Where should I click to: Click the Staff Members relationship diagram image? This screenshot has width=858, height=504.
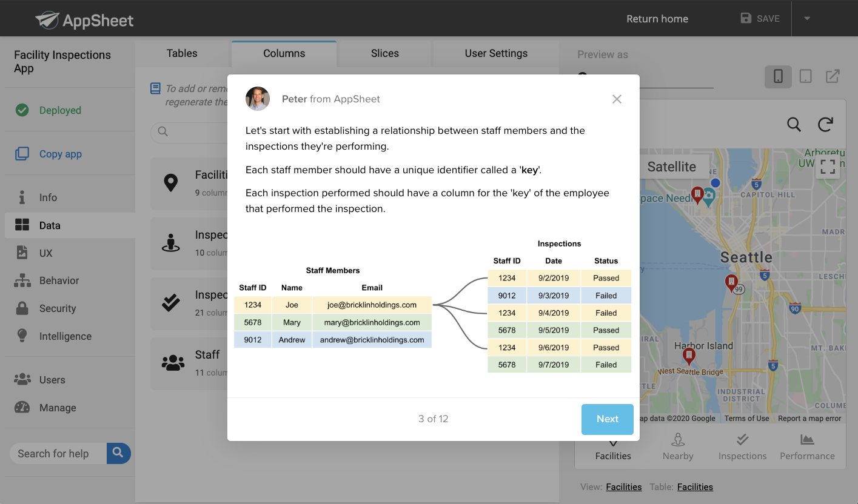pos(433,306)
